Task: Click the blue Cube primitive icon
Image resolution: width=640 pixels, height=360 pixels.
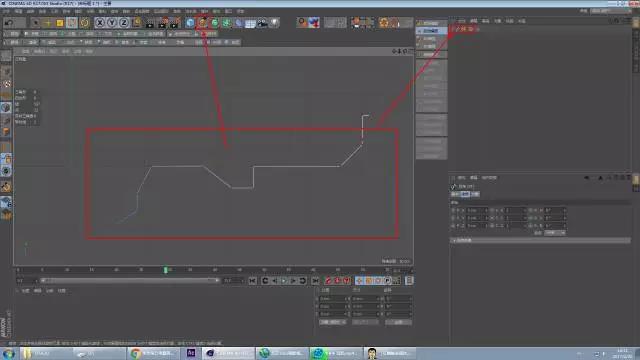Action: pos(190,23)
